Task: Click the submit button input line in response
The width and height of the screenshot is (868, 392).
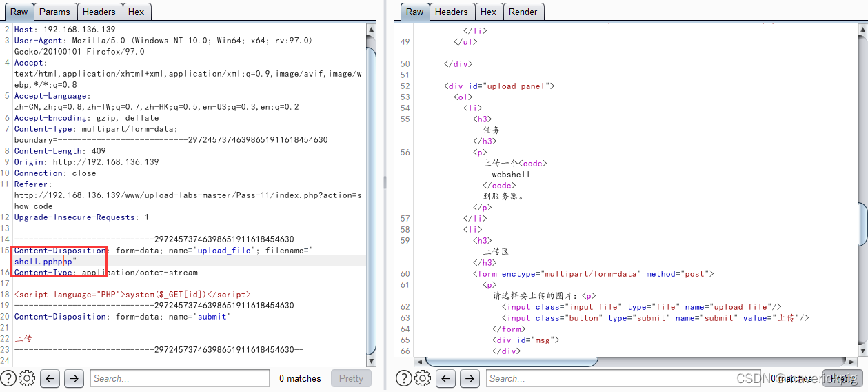Action: 655,318
